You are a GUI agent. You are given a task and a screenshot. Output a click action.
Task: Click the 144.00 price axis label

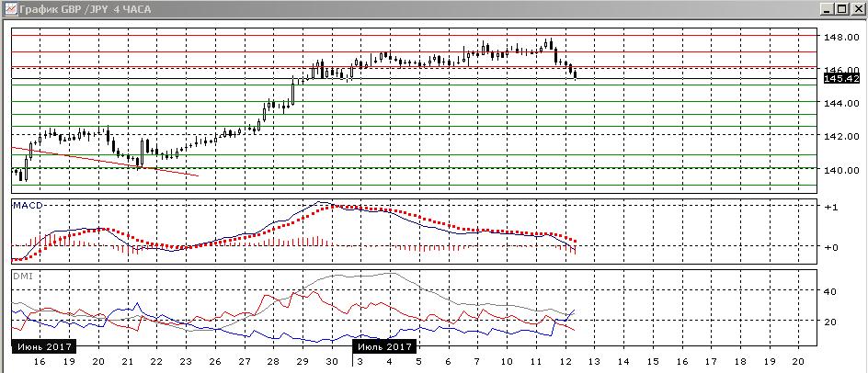click(842, 103)
